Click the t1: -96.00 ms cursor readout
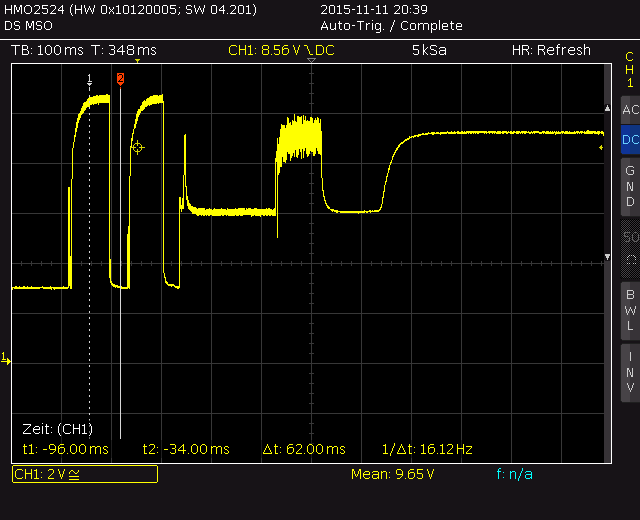The image size is (640, 520). pos(65,449)
